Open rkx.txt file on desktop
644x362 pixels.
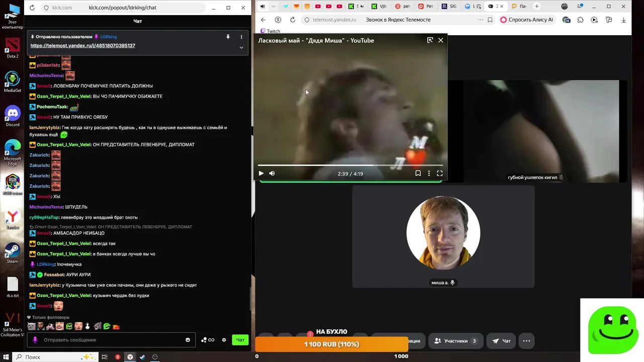[13, 287]
